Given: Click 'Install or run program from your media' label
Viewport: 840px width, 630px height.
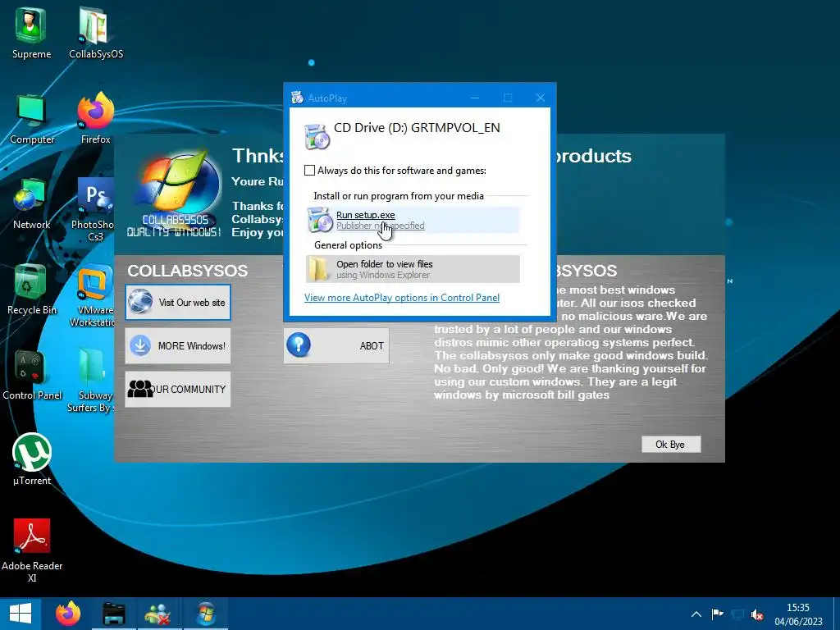Looking at the screenshot, I should [399, 196].
